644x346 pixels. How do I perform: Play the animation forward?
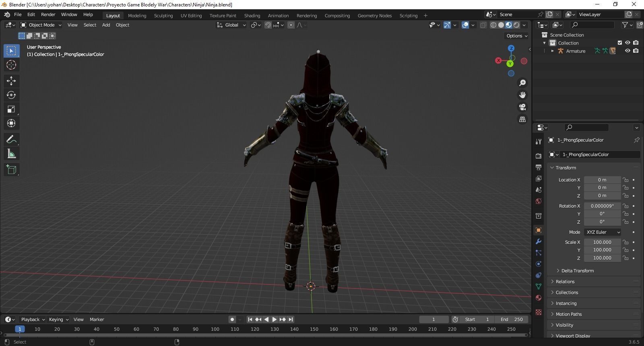[x=275, y=319]
